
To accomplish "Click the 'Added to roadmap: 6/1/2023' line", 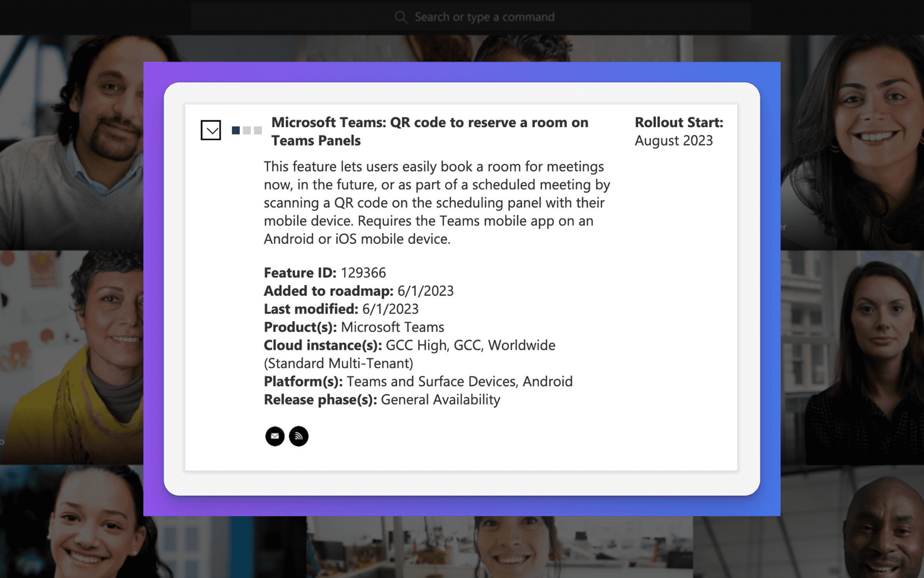I will (359, 291).
